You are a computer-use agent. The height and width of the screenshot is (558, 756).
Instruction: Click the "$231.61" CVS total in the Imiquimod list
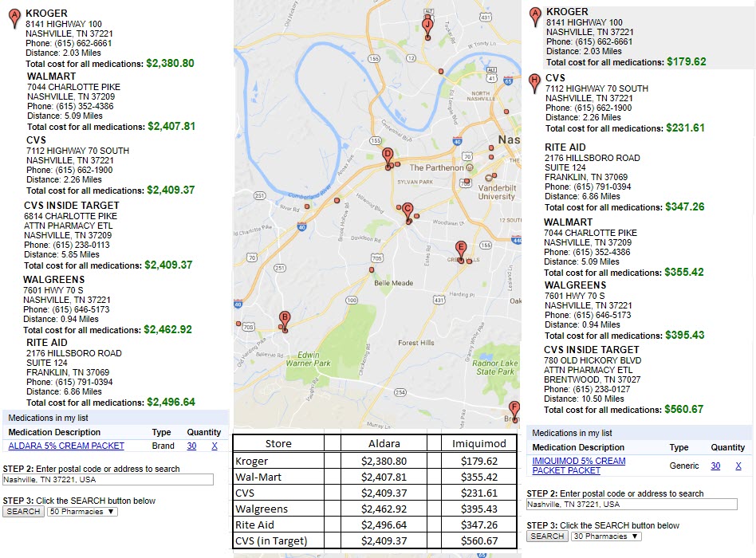click(x=685, y=128)
